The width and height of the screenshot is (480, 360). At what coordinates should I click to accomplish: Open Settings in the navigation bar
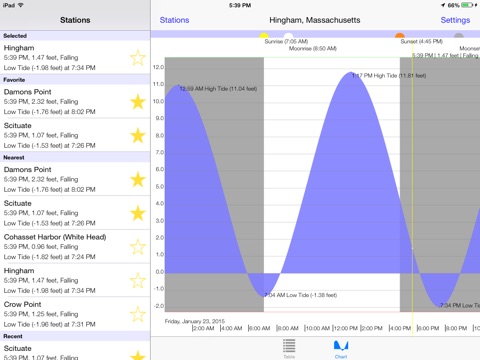[x=455, y=20]
